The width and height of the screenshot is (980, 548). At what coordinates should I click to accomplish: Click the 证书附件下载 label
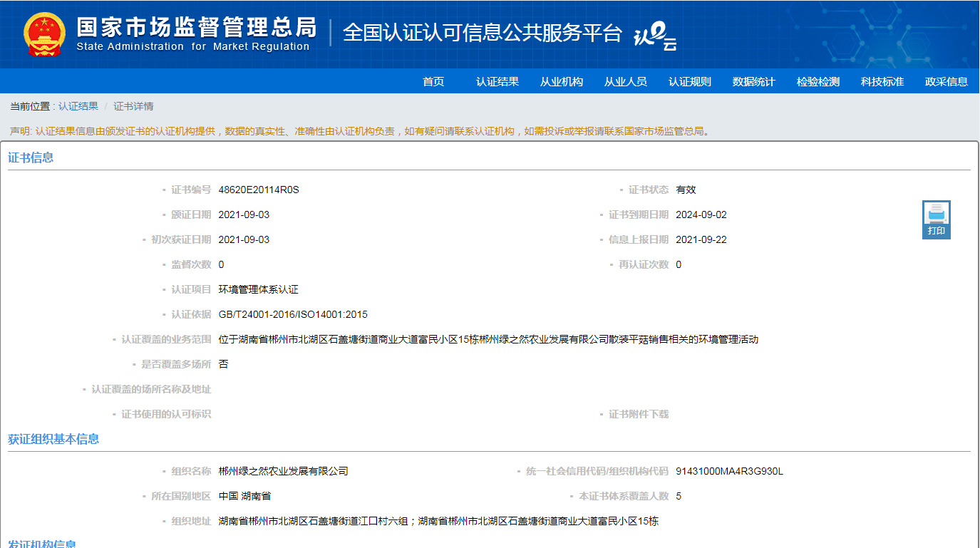(639, 415)
